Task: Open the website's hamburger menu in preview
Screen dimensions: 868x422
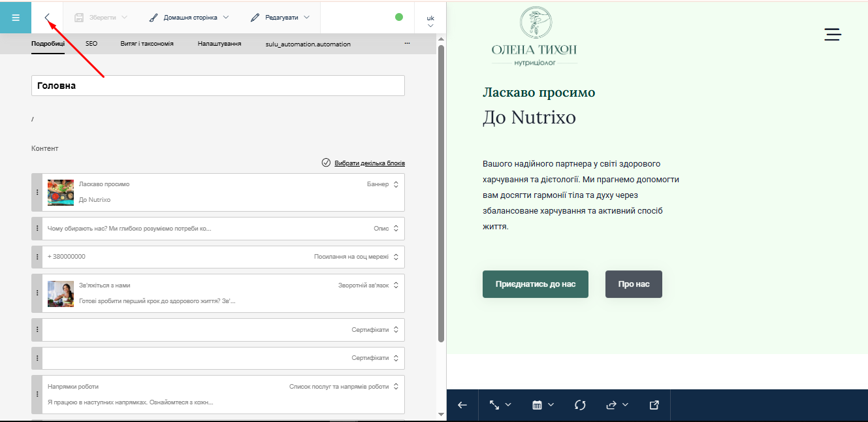Action: [832, 35]
